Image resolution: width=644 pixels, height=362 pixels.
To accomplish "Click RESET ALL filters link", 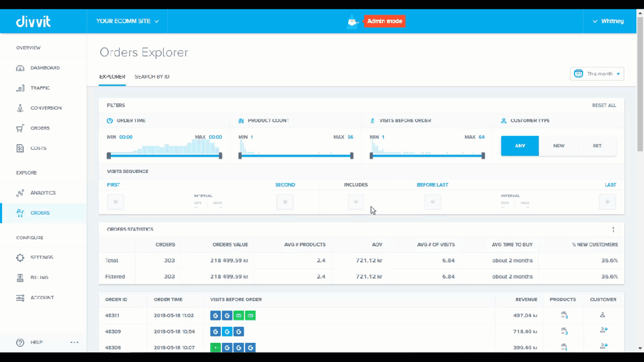I will click(604, 106).
